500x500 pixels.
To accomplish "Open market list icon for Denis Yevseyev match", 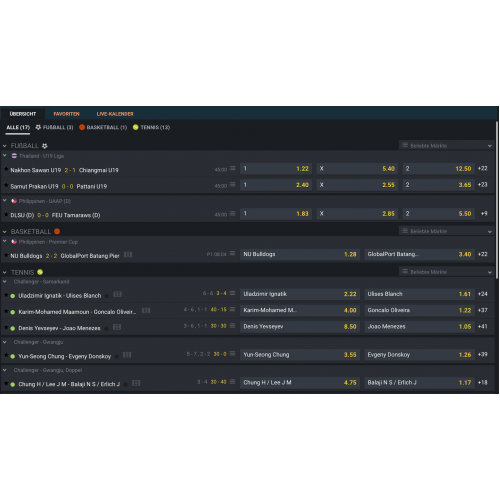I will [x=232, y=325].
